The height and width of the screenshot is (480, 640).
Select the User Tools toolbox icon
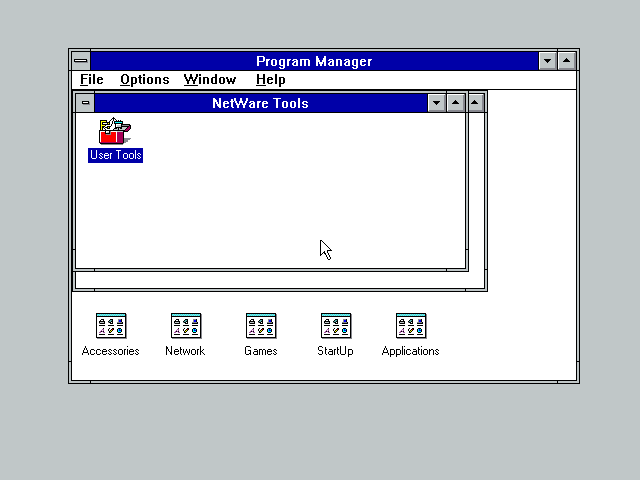coord(115,131)
